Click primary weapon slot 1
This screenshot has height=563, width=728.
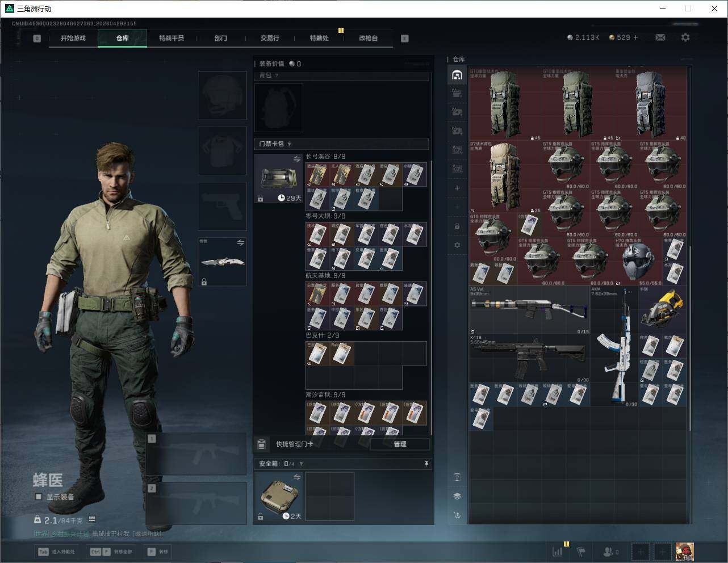(196, 454)
